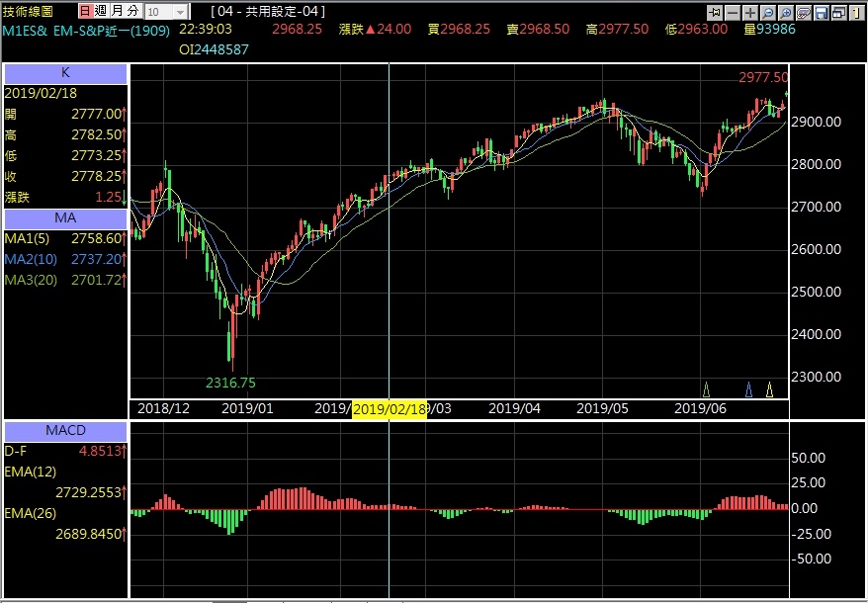The image size is (868, 603).
Task: Click the plus toolbar icon
Action: [x=750, y=12]
